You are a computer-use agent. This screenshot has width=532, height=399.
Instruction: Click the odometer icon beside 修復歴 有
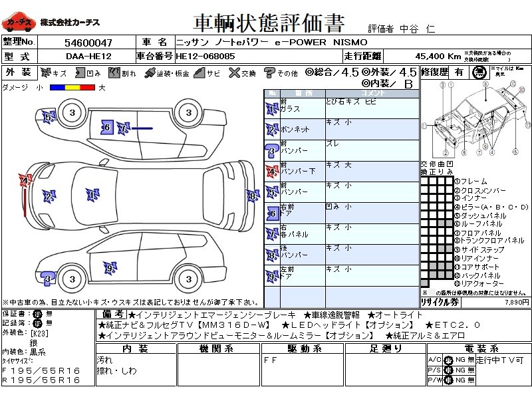point(479,72)
